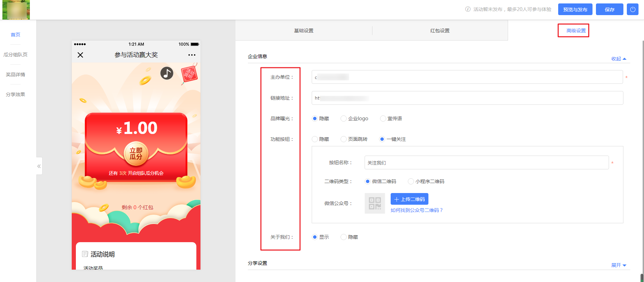Click 剩余 0 个红包 text in preview
This screenshot has width=644, height=282.
pyautogui.click(x=137, y=207)
